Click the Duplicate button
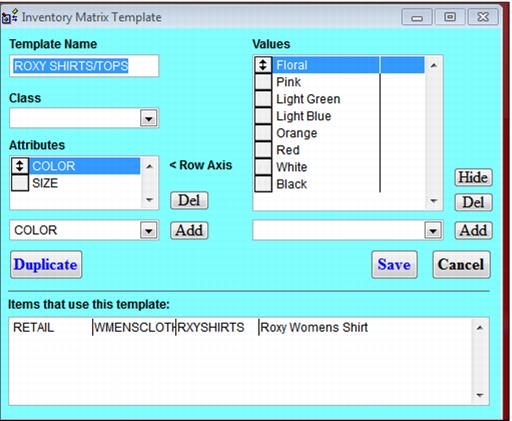Viewport: 512px width, 421px height. (x=46, y=265)
